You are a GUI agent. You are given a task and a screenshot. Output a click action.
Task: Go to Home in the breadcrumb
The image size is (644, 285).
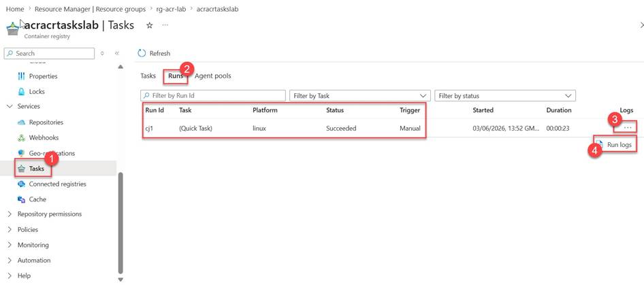15,9
